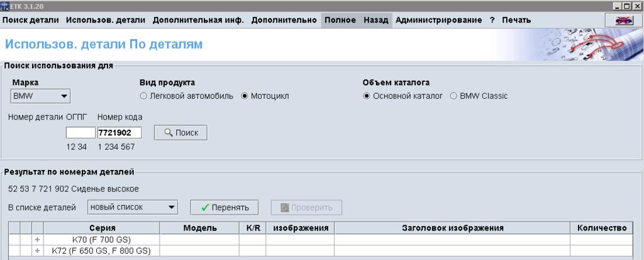Click the Серия column header
This screenshot has height=260, width=644.
pos(101,228)
